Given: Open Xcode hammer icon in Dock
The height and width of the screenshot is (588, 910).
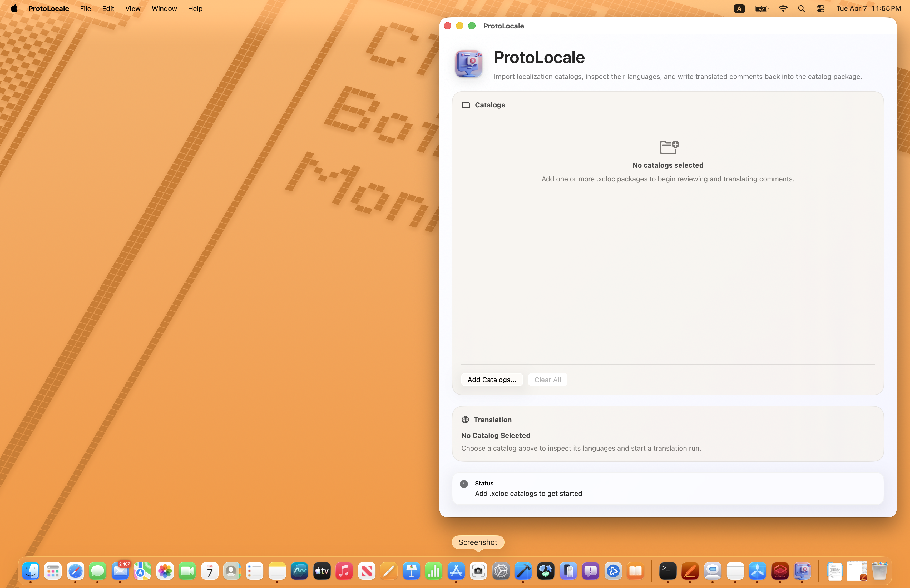Looking at the screenshot, I should 523,571.
